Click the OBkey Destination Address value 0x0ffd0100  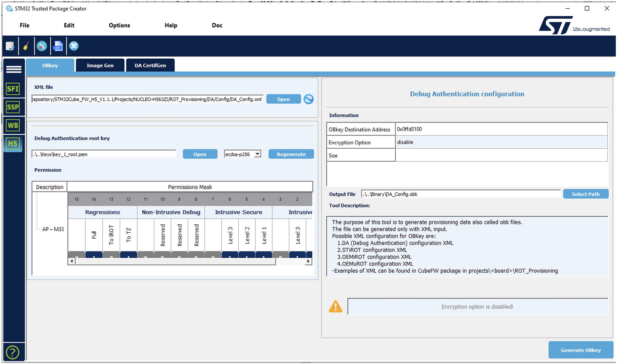point(501,129)
